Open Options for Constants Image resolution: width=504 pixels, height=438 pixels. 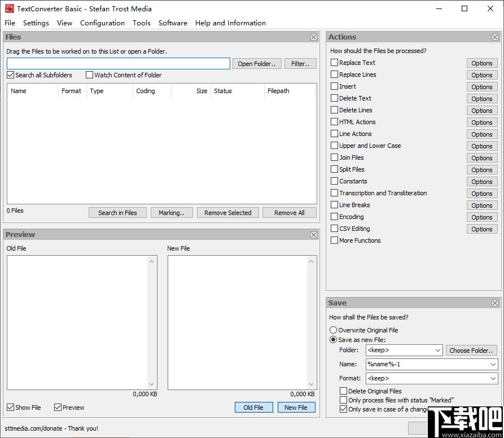(x=482, y=182)
